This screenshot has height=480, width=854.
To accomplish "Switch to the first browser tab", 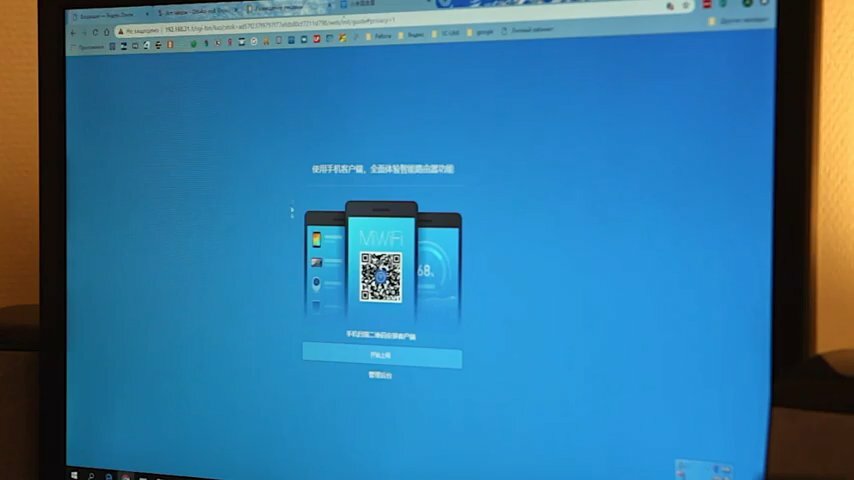I will 109,15.
